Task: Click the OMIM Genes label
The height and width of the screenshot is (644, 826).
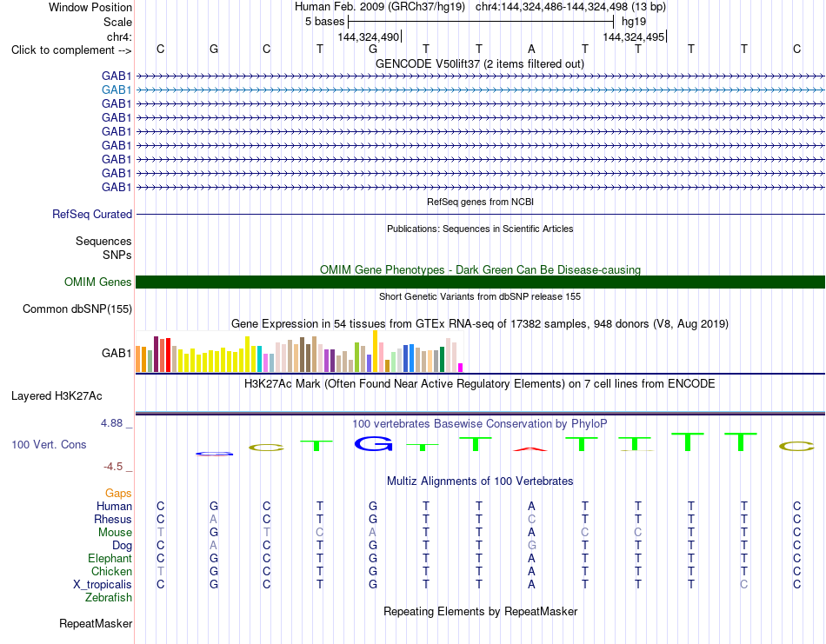Action: (98, 282)
